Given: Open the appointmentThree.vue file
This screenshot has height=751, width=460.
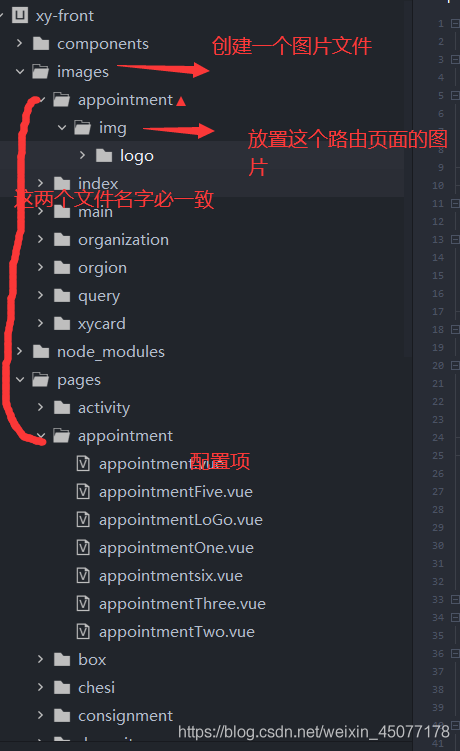Looking at the screenshot, I should pyautogui.click(x=182, y=604).
